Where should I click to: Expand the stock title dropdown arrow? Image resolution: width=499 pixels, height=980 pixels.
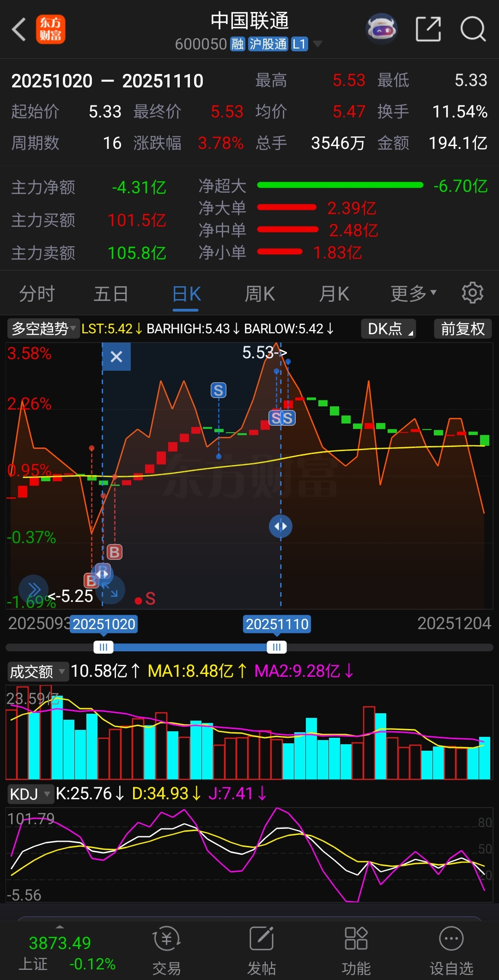(x=317, y=44)
